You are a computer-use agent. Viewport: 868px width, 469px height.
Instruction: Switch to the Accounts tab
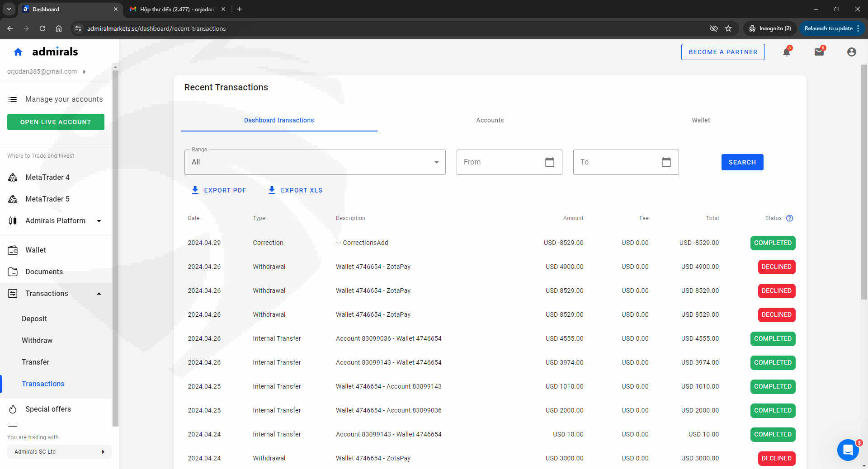tap(490, 120)
